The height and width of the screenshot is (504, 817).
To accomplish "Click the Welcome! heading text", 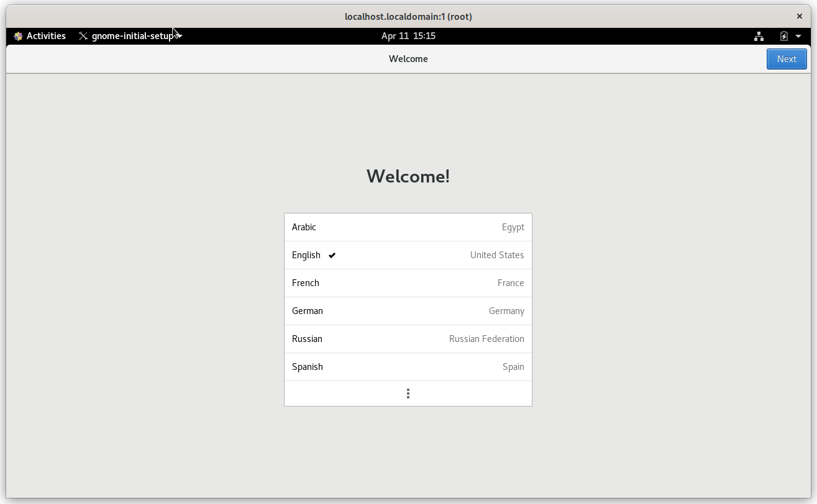I will pyautogui.click(x=408, y=176).
